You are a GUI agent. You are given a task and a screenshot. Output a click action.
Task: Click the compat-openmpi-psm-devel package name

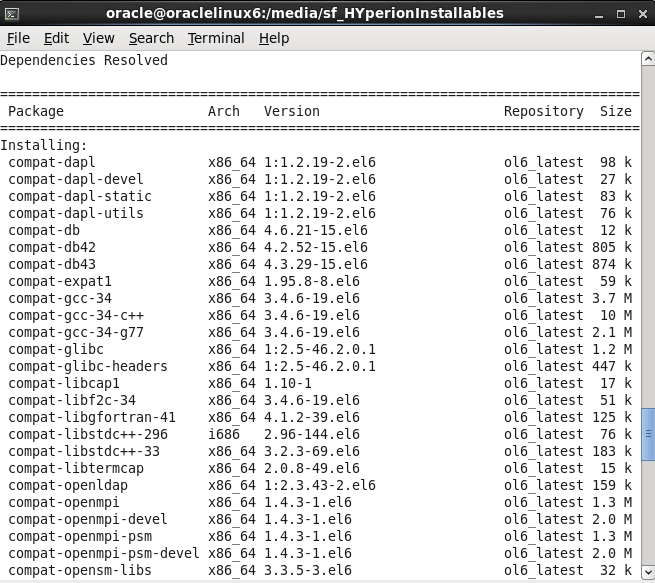pos(104,554)
